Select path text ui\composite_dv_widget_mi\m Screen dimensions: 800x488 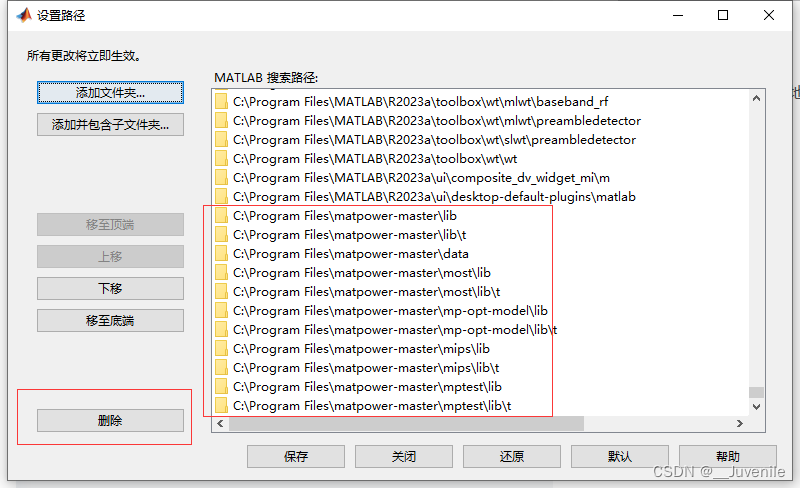(421, 178)
